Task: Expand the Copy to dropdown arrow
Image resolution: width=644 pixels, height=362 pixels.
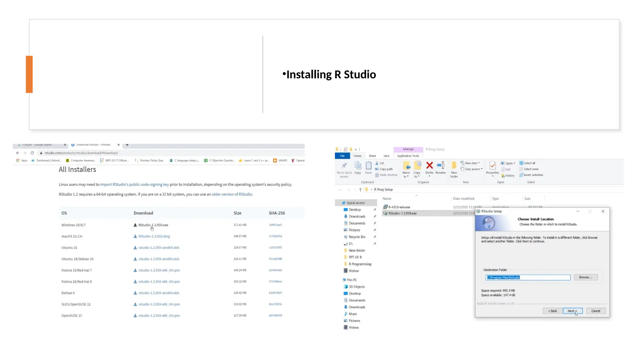Action: (419, 177)
